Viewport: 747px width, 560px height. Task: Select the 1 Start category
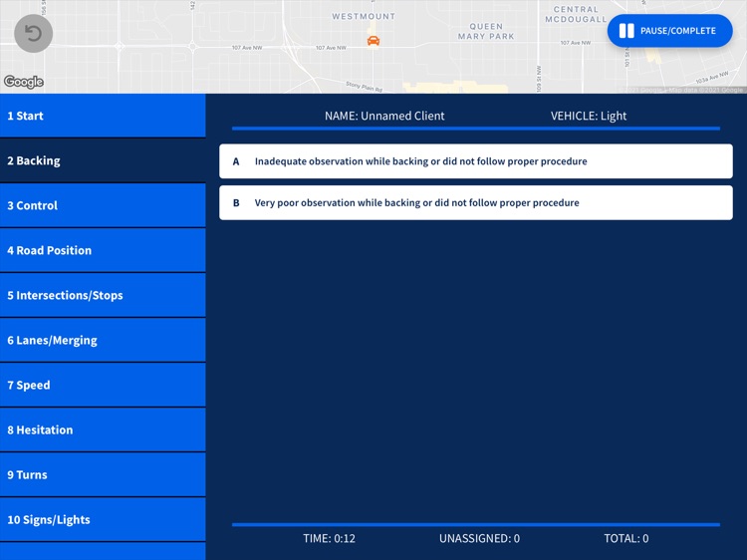click(x=103, y=116)
